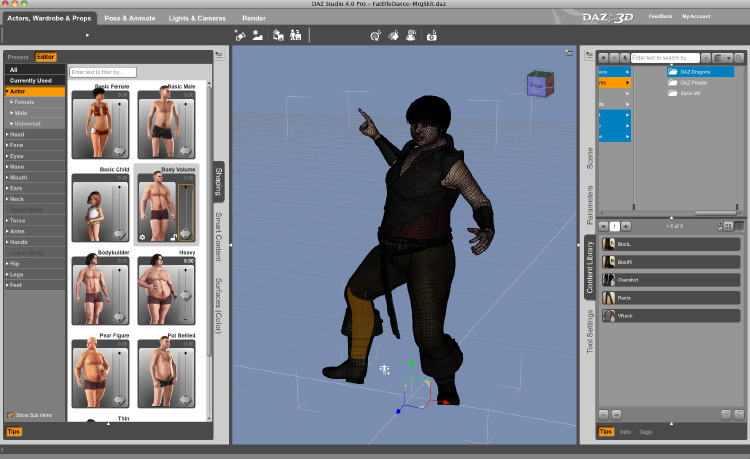Open the Content Library pane options icon
This screenshot has width=750, height=459.
tap(589, 55)
